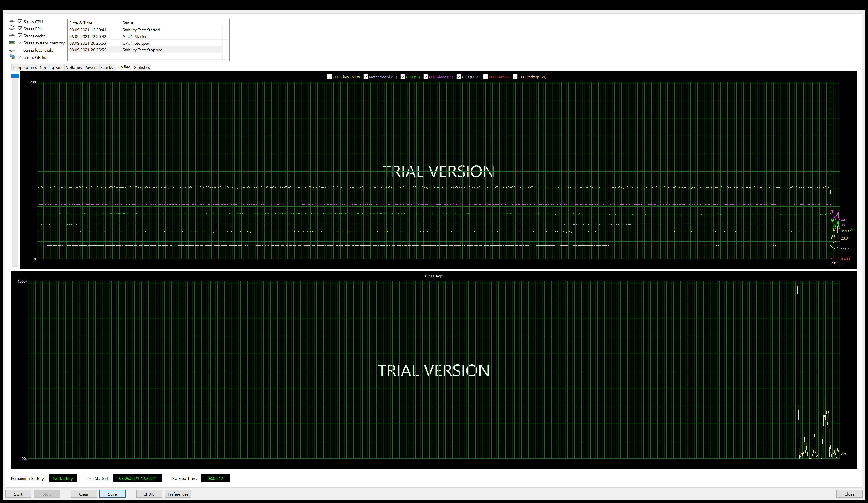Enable the Stress local disks checkbox
Screen dimensions: 868x503
pyautogui.click(x=20, y=50)
